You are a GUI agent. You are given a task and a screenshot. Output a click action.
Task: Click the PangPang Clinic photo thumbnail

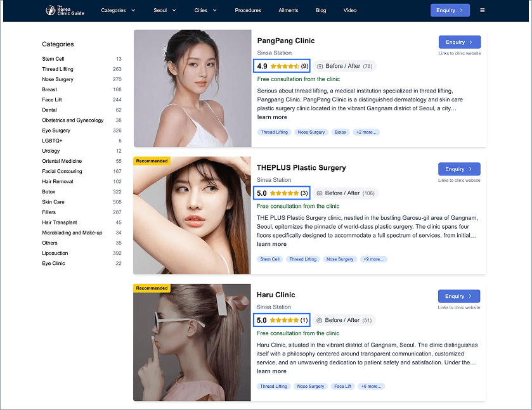[192, 88]
